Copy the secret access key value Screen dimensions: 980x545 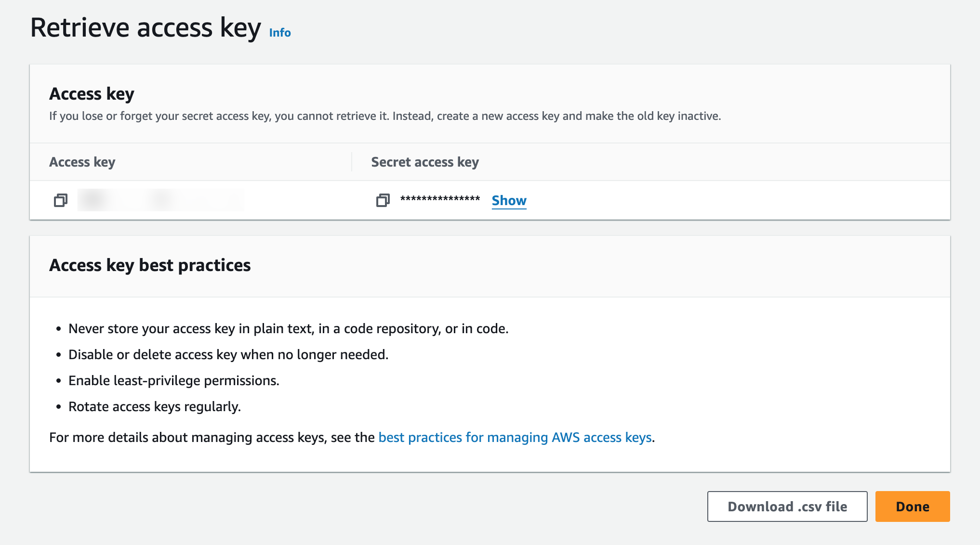(x=383, y=200)
